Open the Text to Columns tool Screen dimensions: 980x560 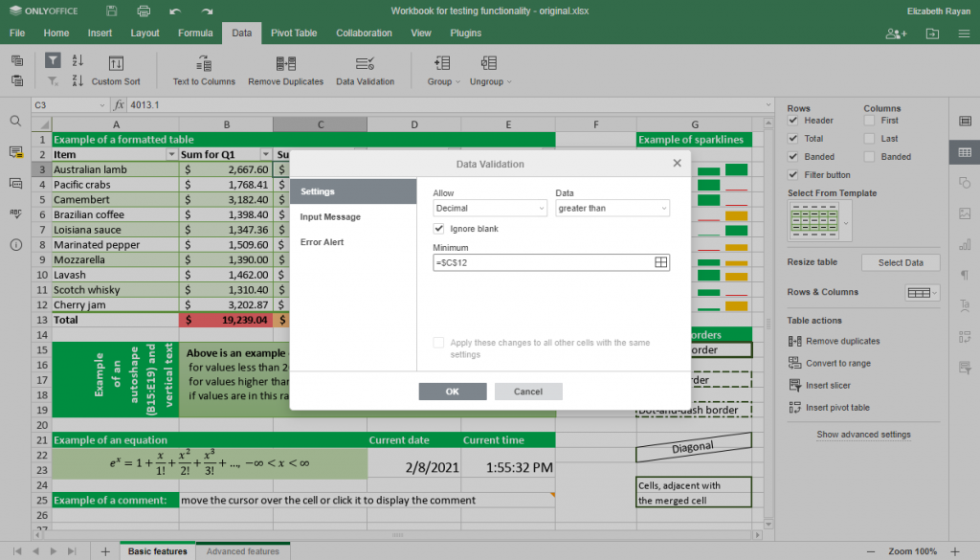tap(204, 69)
